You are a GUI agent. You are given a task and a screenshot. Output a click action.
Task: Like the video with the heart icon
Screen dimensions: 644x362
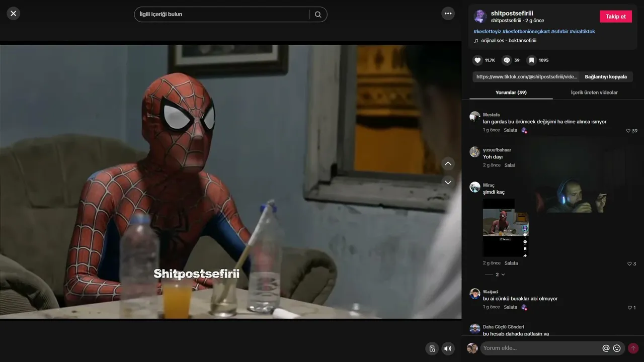tap(477, 60)
